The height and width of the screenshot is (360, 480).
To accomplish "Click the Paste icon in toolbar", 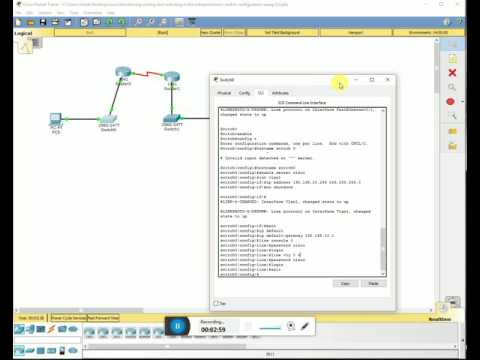I will [x=97, y=22].
